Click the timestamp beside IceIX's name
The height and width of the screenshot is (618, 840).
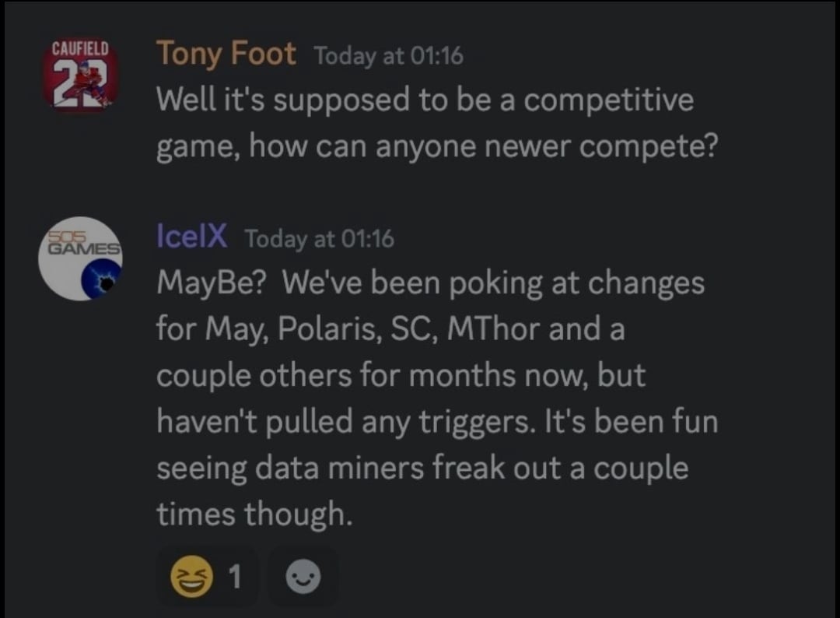pyautogui.click(x=319, y=238)
